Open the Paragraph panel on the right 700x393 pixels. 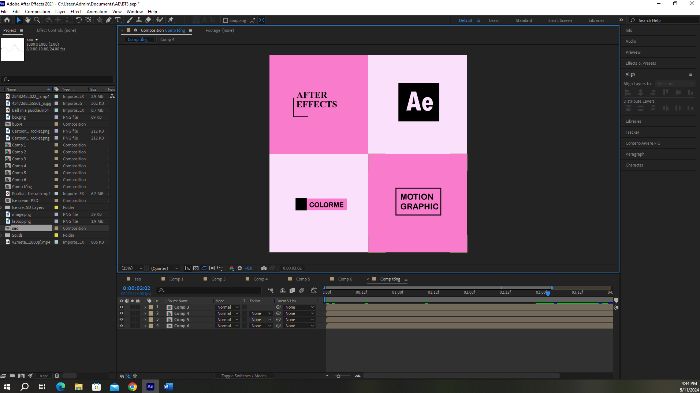pyautogui.click(x=634, y=155)
